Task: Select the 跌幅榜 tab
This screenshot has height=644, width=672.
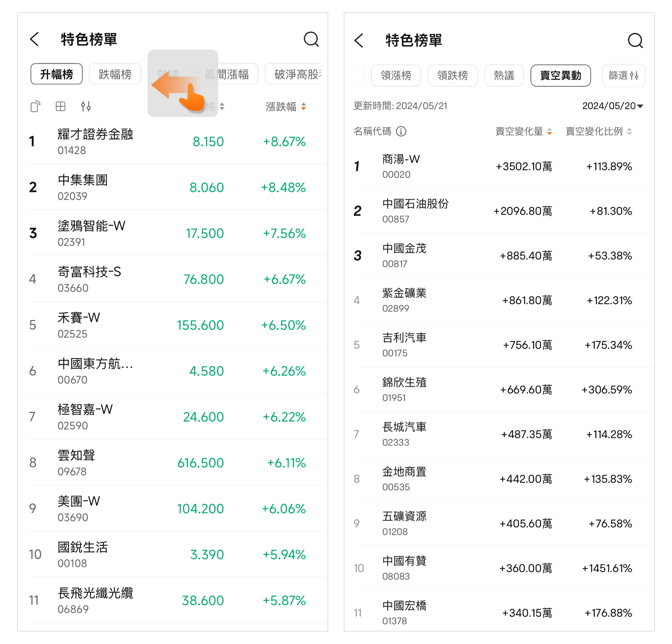Action: [115, 74]
